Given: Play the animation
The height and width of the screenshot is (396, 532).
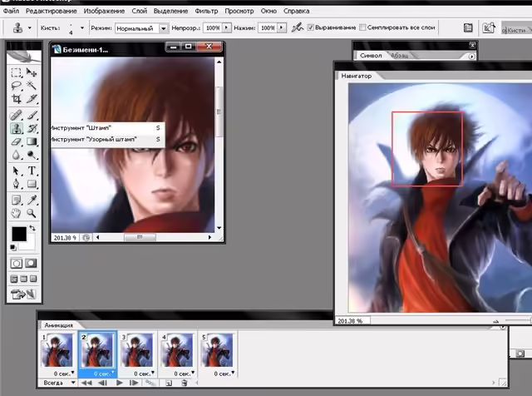Looking at the screenshot, I should point(120,383).
